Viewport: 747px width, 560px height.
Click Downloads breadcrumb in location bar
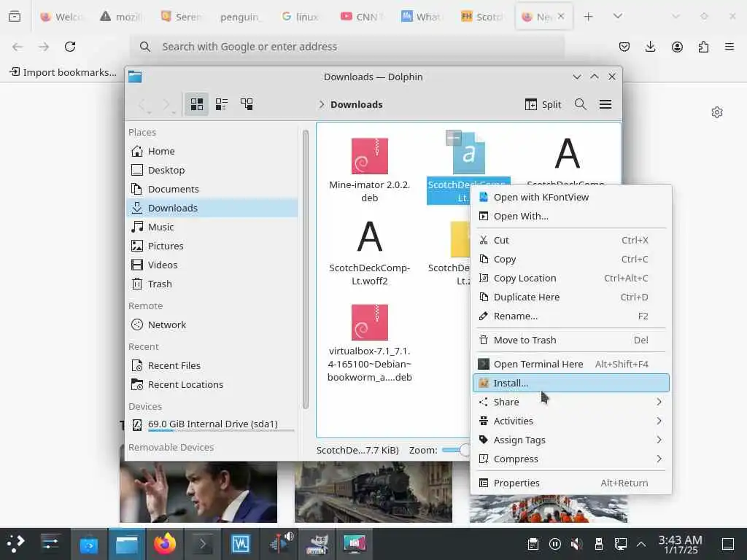click(x=356, y=104)
